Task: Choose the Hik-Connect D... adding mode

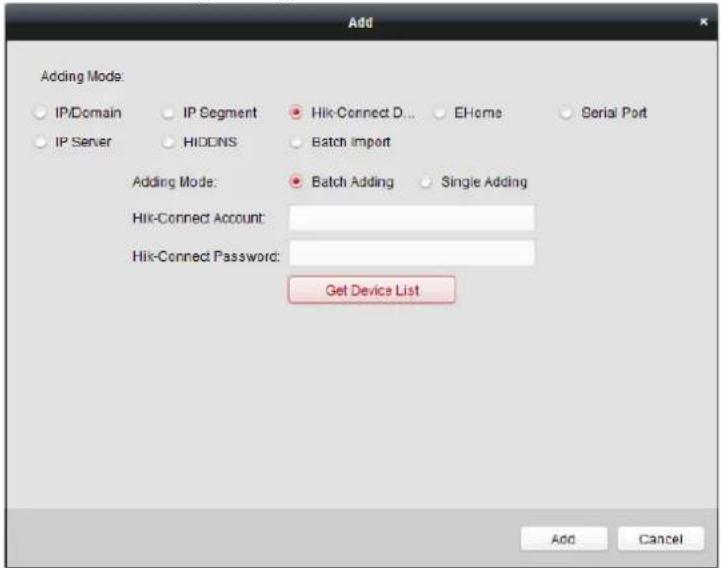Action: [296, 113]
